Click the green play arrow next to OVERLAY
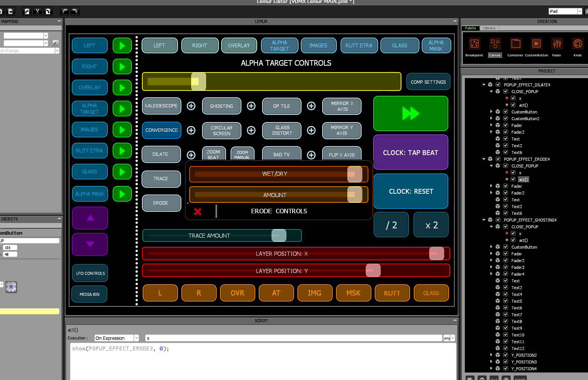Screen dimensions: 588x380 (x=122, y=88)
